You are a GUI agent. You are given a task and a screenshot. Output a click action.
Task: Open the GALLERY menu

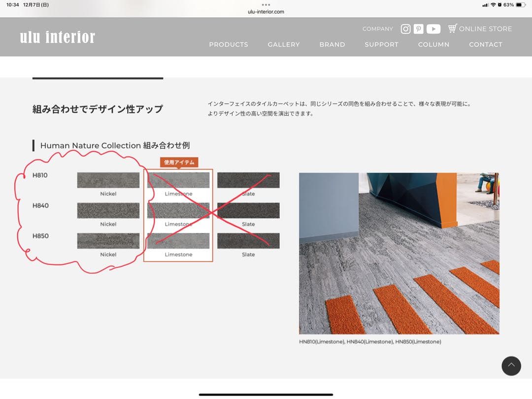pyautogui.click(x=284, y=44)
